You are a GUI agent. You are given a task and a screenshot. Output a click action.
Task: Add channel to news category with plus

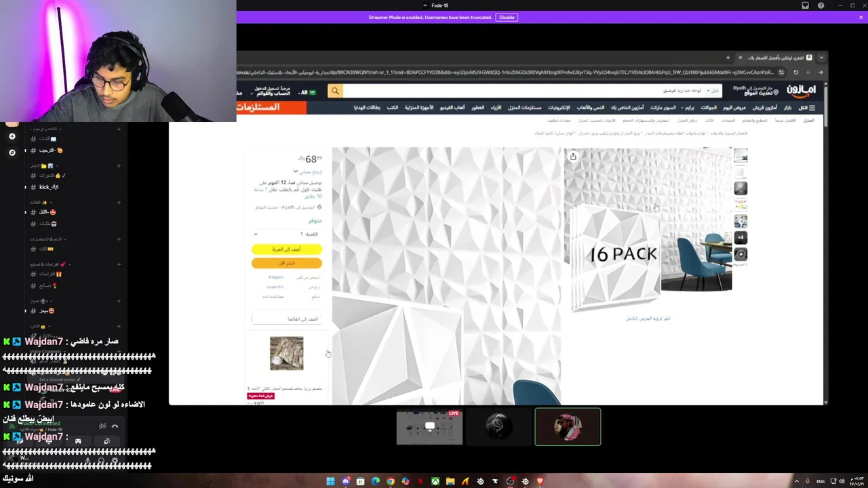(119, 165)
